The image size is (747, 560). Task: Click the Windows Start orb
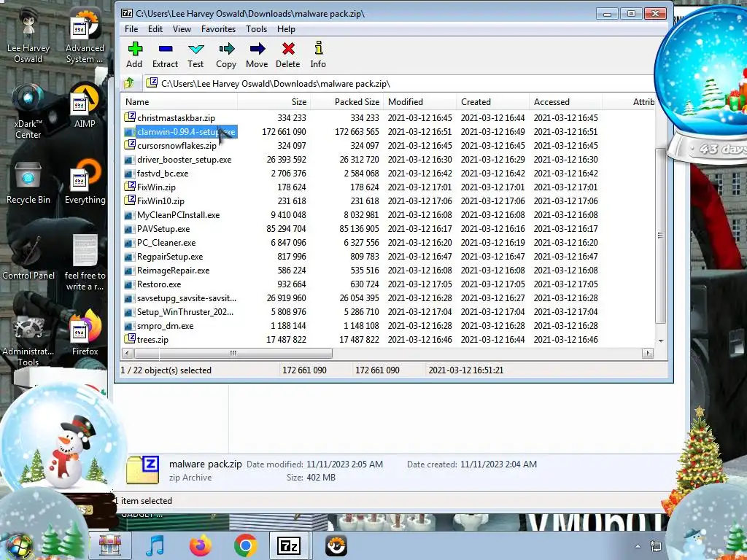point(19,545)
